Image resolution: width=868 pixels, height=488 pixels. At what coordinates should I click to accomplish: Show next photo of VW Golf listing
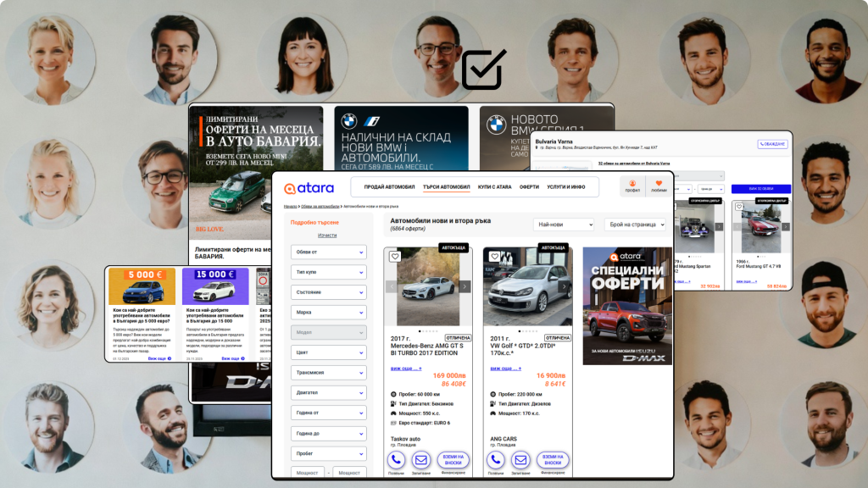coord(564,286)
